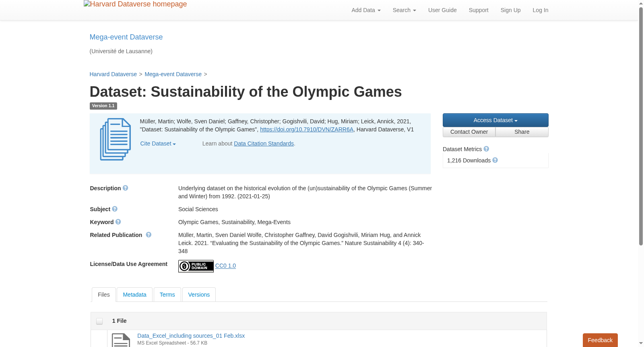Viewport: 644px width, 347px height.
Task: Click the 'Olympic Games, Sustainability, Mega-Events' keywords
Action: (234, 222)
